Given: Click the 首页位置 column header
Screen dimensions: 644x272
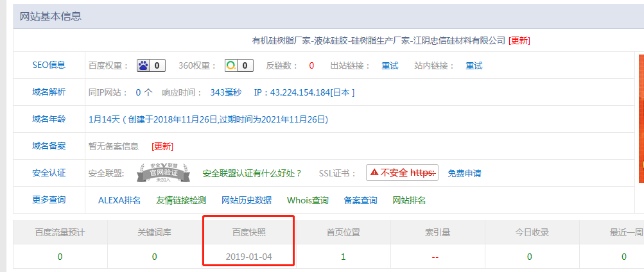Looking at the screenshot, I should (344, 233).
